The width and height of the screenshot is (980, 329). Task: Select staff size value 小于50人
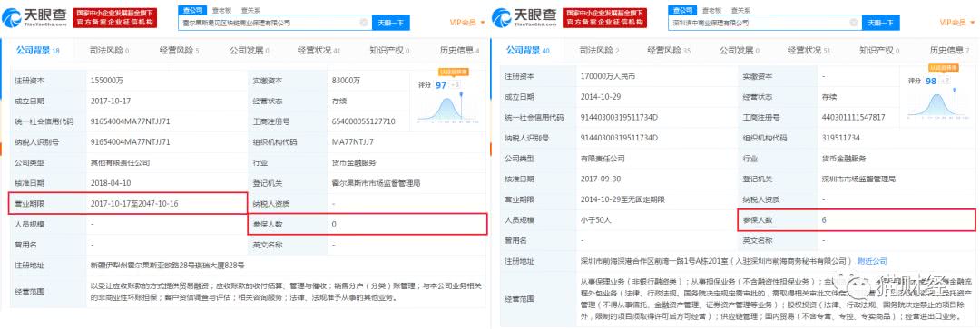(595, 219)
